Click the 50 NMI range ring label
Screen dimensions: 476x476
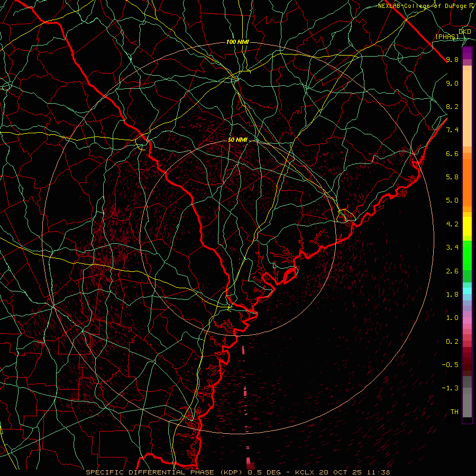[x=237, y=140]
